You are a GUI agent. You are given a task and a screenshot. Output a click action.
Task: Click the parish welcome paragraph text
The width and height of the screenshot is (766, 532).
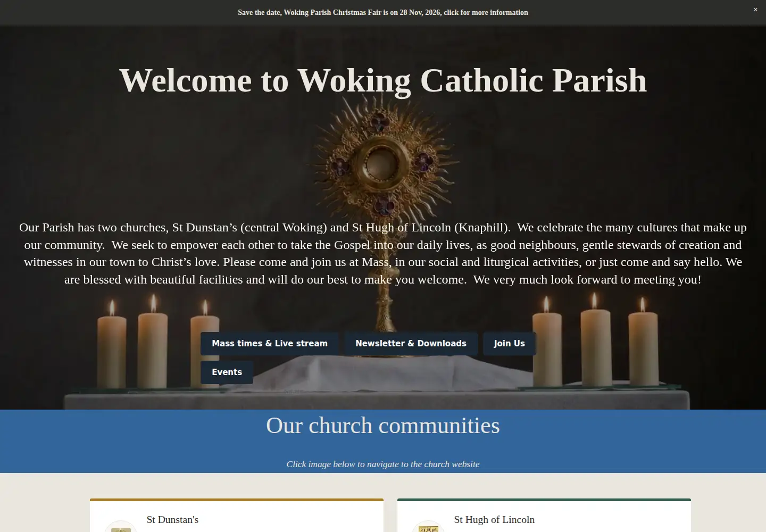[383, 253]
